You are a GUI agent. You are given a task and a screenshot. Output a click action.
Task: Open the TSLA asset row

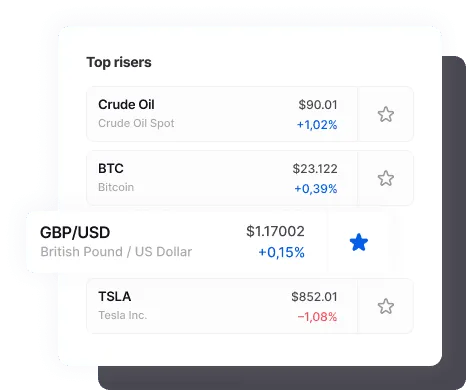click(222, 306)
